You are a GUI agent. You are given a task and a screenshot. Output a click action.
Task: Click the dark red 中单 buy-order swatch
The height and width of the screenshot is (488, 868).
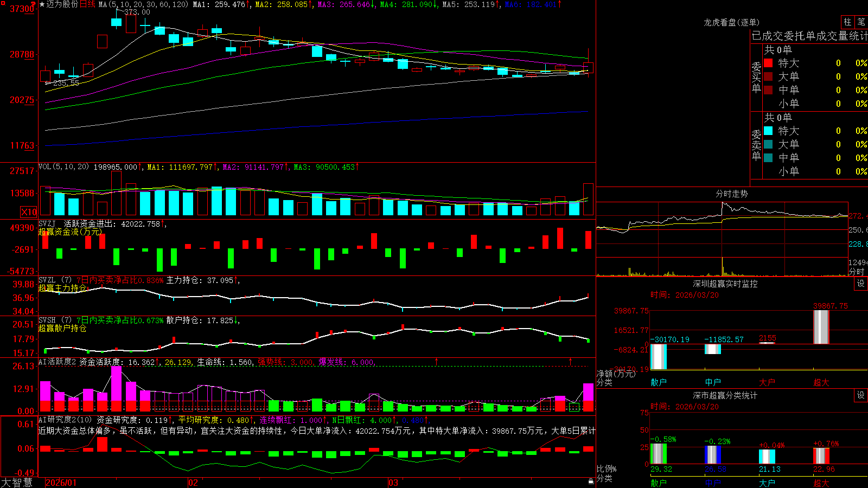(x=768, y=90)
